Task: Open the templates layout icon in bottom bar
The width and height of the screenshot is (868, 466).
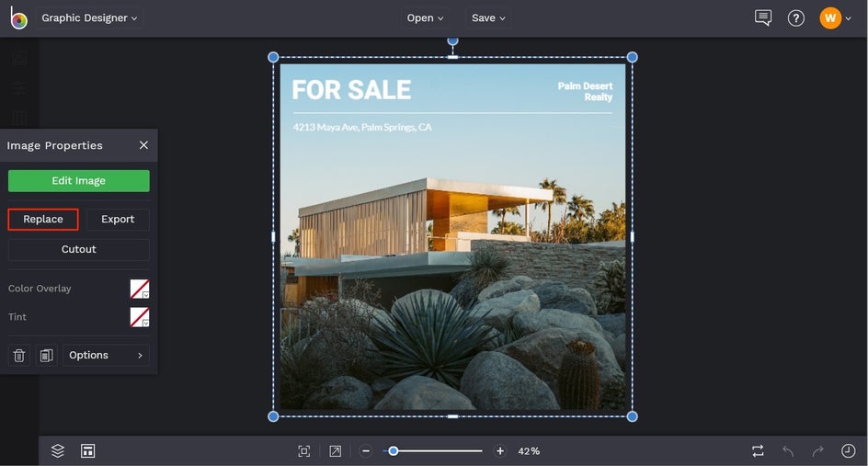Action: coord(88,451)
